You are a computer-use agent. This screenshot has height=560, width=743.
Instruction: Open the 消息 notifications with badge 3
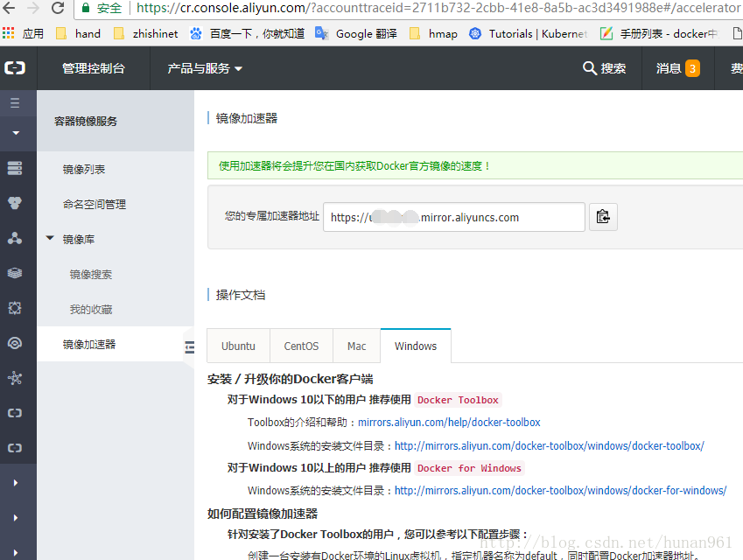click(677, 68)
